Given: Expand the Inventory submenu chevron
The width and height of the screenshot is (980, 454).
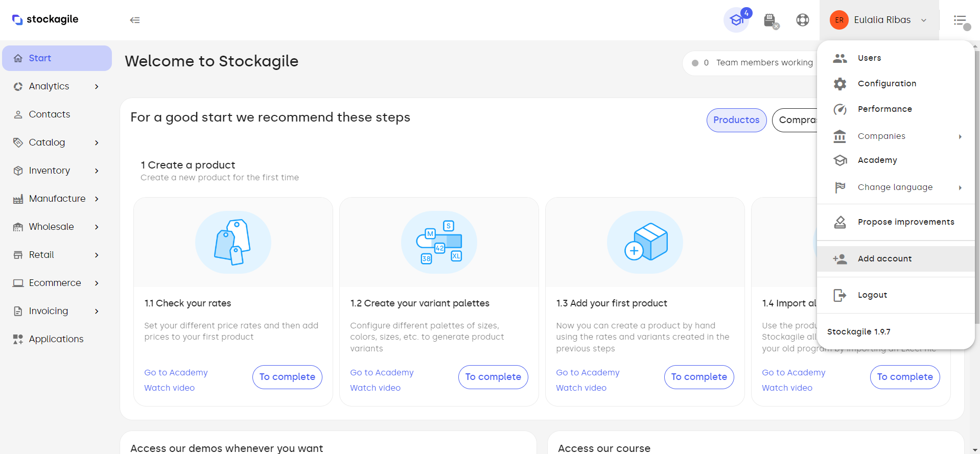Looking at the screenshot, I should tap(97, 171).
